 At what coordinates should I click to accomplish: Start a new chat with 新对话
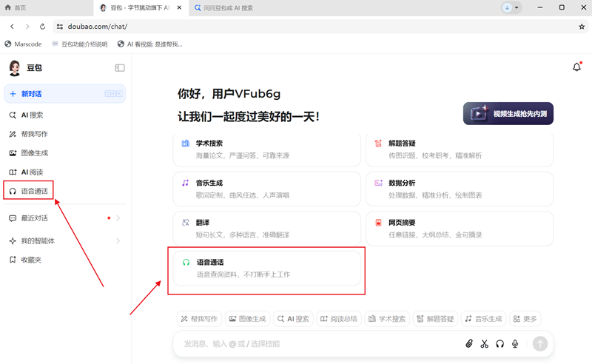(x=64, y=94)
